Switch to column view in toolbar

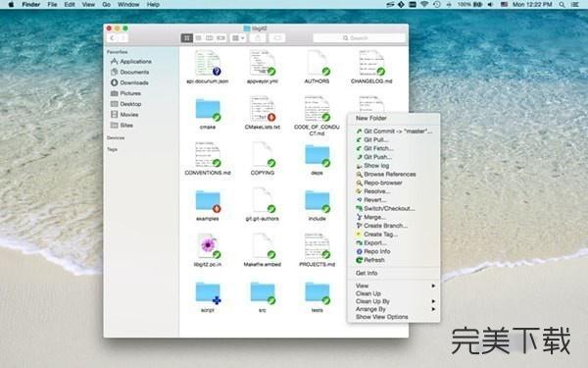(210, 38)
